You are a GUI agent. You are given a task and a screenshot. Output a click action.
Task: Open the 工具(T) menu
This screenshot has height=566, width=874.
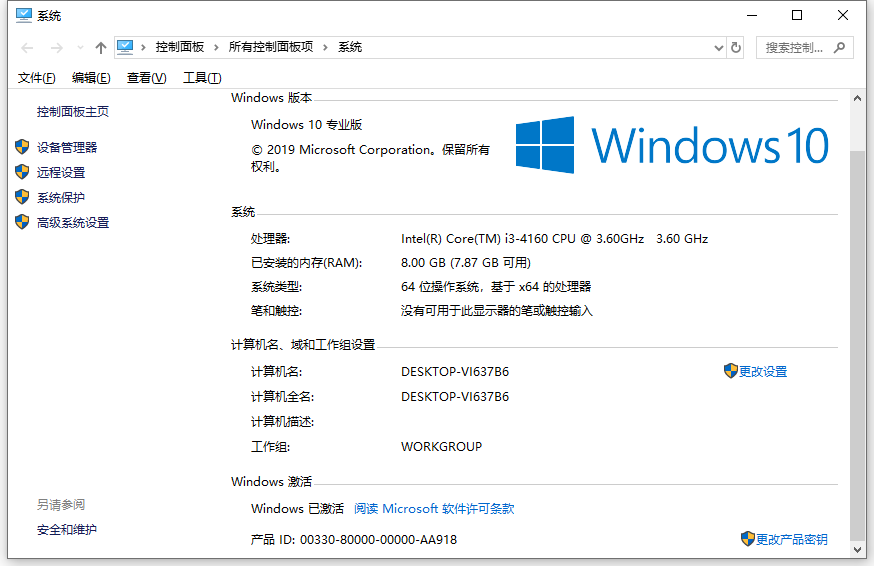(x=202, y=78)
